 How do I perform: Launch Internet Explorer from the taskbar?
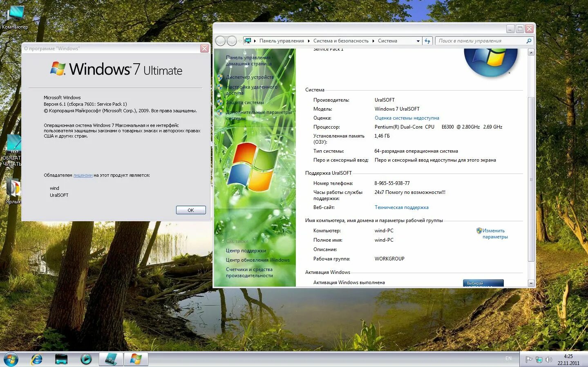point(37,359)
